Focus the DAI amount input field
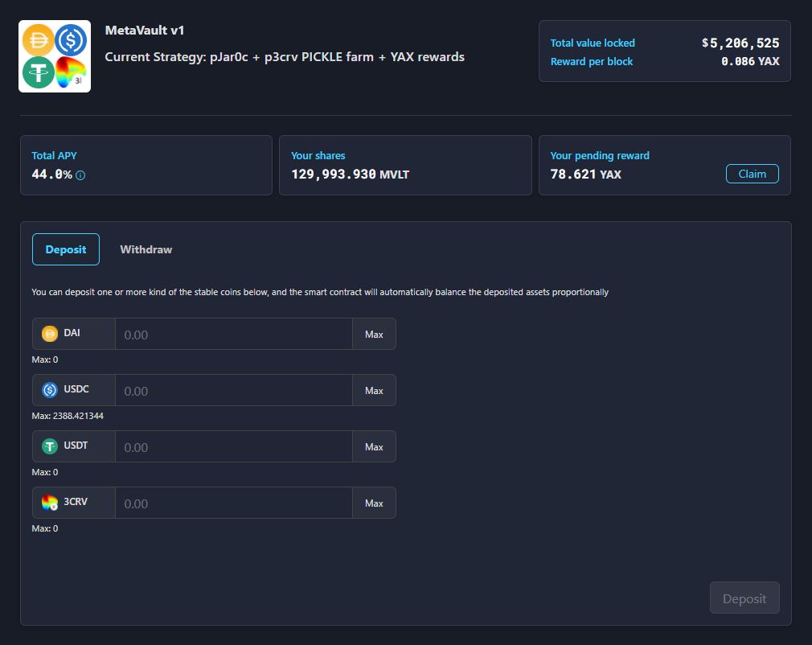This screenshot has width=812, height=645. 234,334
